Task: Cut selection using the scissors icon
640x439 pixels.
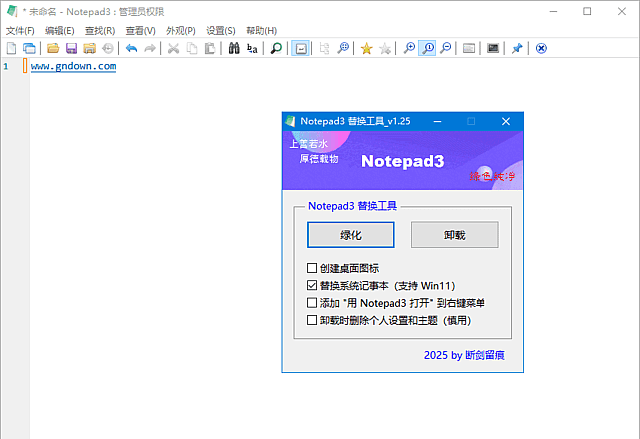Action: (173, 49)
